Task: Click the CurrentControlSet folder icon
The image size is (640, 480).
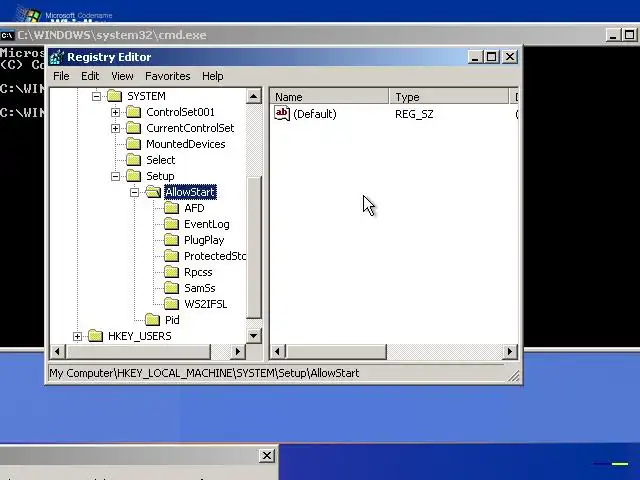Action: [134, 128]
